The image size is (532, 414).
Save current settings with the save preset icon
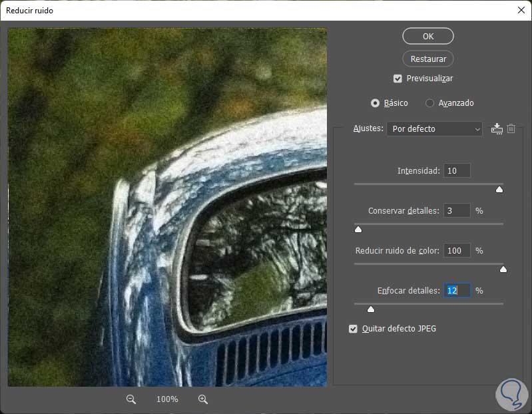click(497, 129)
